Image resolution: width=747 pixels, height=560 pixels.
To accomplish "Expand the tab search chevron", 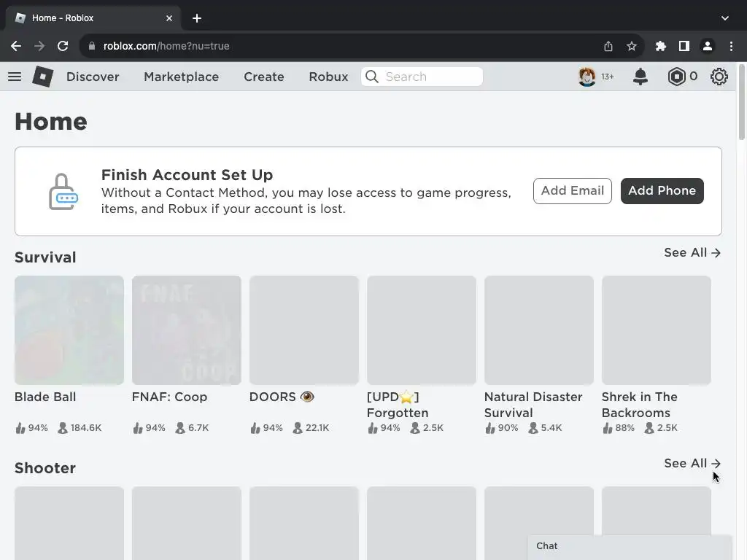I will point(724,18).
